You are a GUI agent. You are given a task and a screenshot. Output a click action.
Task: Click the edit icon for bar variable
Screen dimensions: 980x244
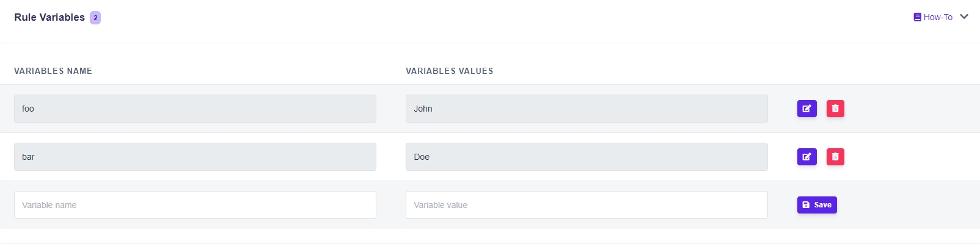(806, 157)
